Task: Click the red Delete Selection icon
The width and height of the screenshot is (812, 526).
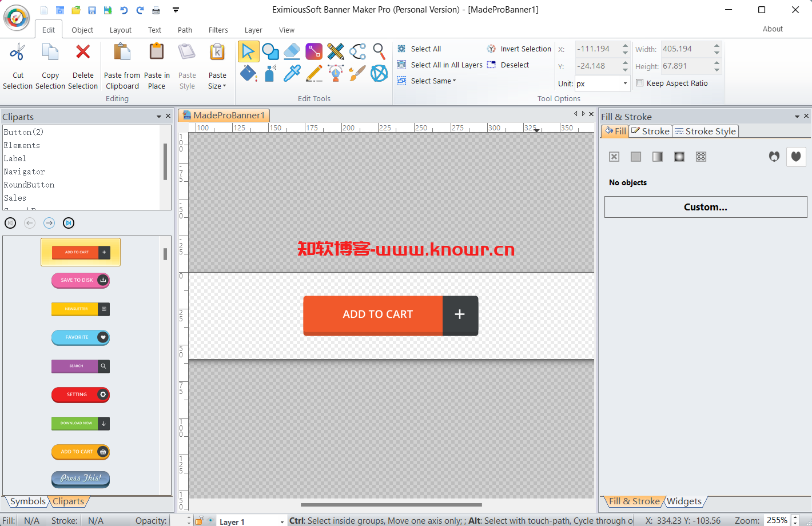Action: click(x=83, y=52)
